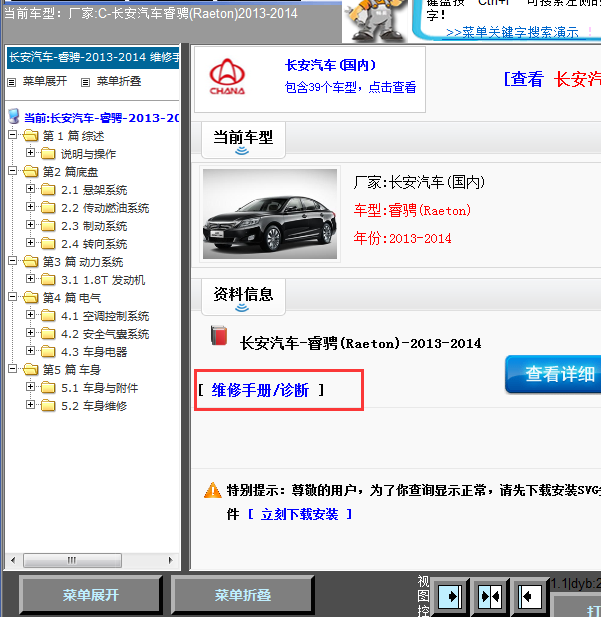Click the tree scrollbar right arrow
Screen dimensions: 601x617
(170, 560)
